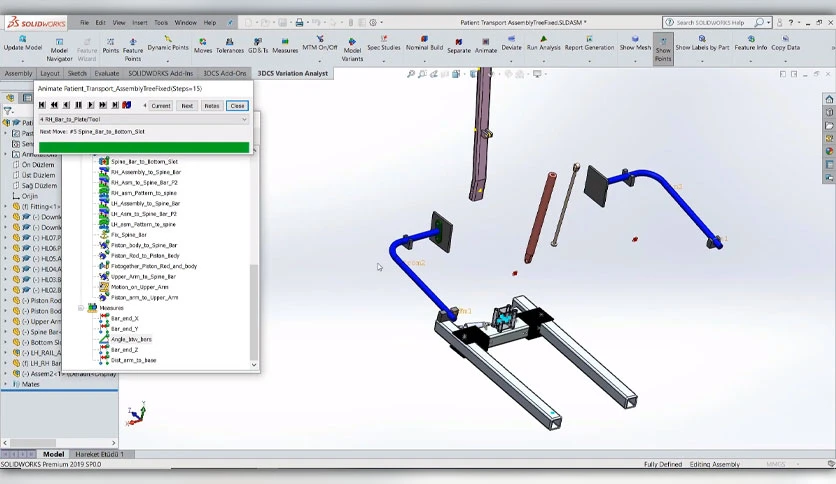Open the Insert menu

(140, 22)
